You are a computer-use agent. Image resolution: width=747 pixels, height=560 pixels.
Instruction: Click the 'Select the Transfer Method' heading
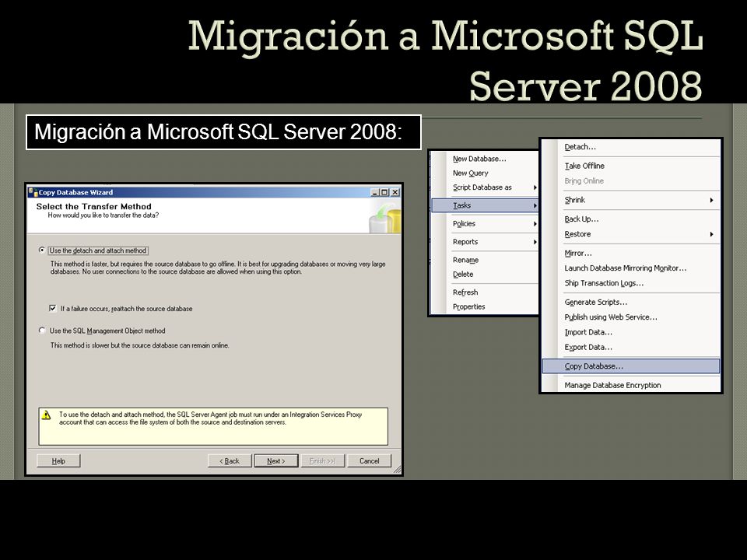point(94,206)
